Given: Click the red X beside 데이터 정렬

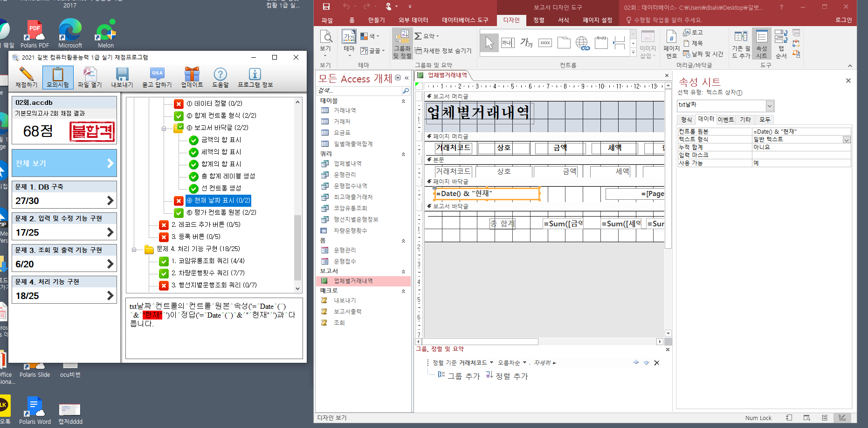Looking at the screenshot, I should [179, 104].
